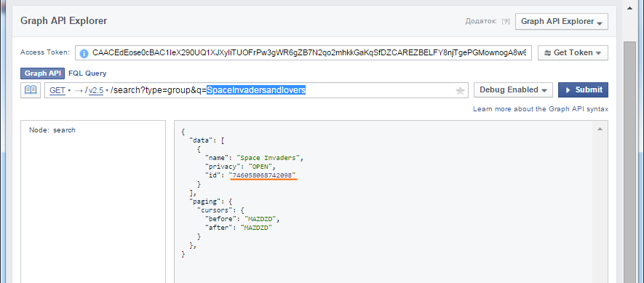
Task: Open the GET method dropdown
Action: [x=60, y=90]
